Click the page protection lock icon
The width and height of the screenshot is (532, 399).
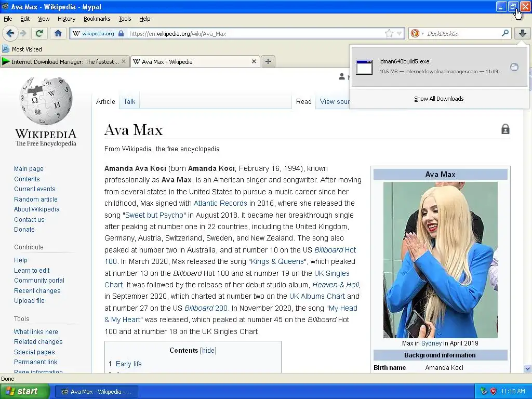(x=505, y=129)
